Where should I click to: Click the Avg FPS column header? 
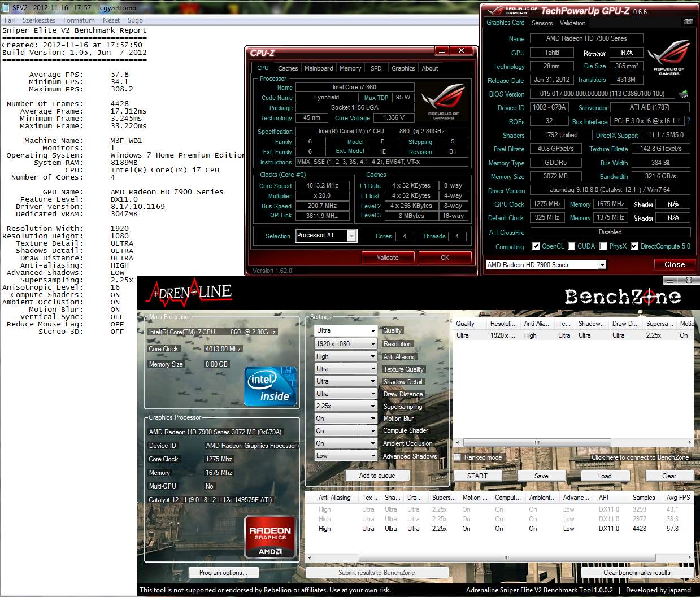pyautogui.click(x=678, y=498)
